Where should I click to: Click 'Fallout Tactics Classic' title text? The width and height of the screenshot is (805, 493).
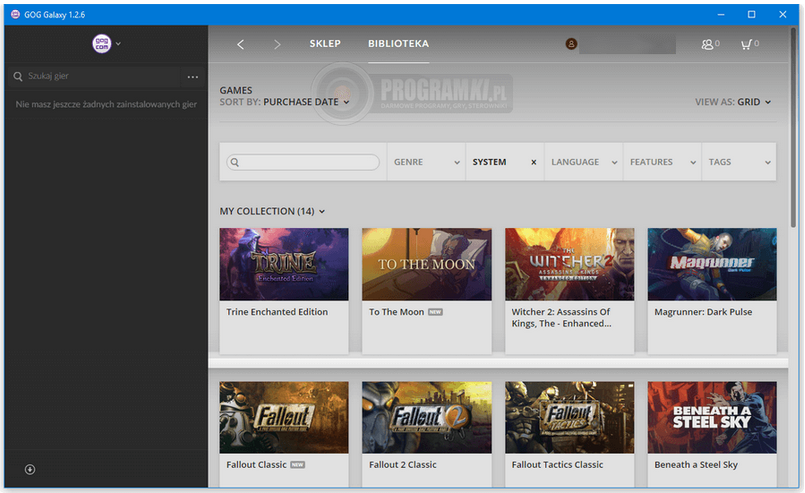point(557,465)
